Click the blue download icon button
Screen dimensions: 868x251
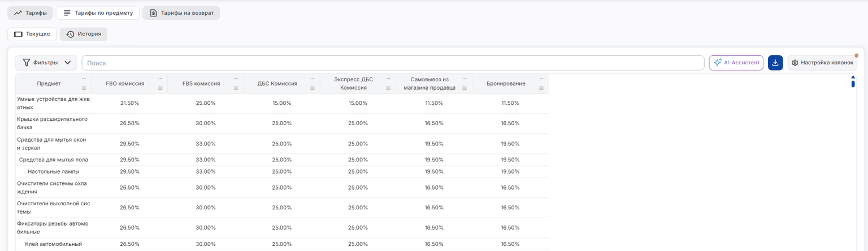(x=775, y=63)
